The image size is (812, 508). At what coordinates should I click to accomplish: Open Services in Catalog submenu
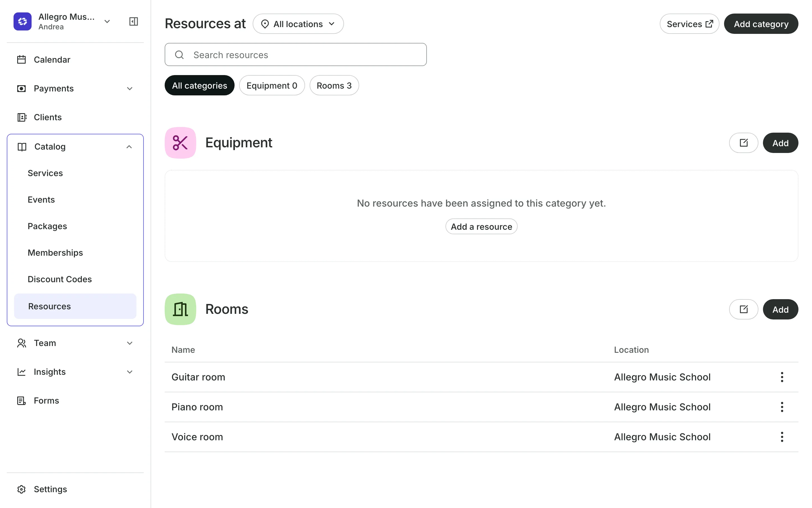pyautogui.click(x=45, y=173)
